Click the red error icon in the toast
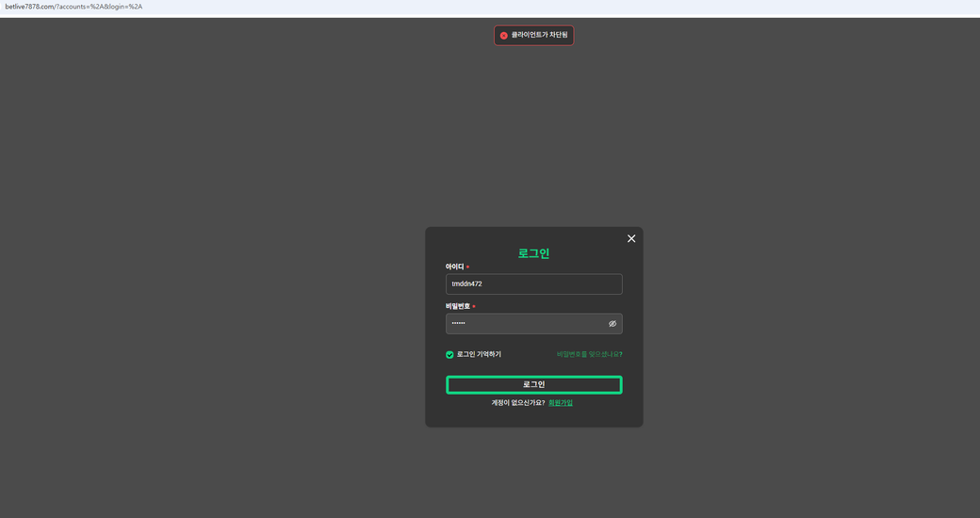Screen dimensions: 980x518 (x=504, y=36)
